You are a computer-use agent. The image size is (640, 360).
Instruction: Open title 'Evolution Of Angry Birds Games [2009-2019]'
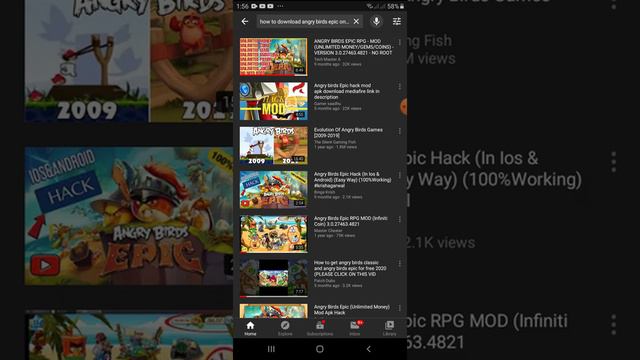[x=348, y=133]
